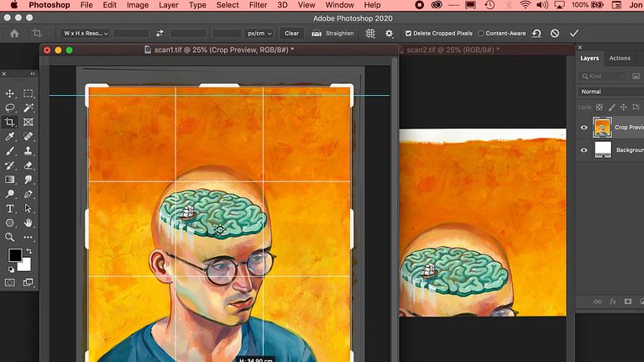644x362 pixels.
Task: Select the Hand tool
Action: (x=29, y=223)
